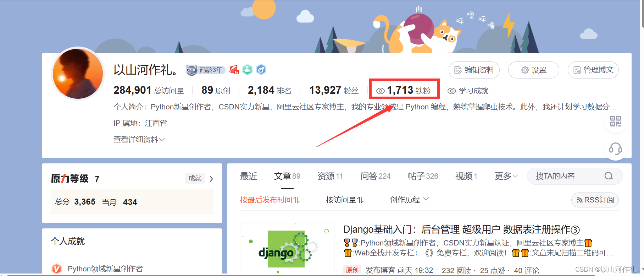Sort by 按最后发布时间

tap(270, 200)
